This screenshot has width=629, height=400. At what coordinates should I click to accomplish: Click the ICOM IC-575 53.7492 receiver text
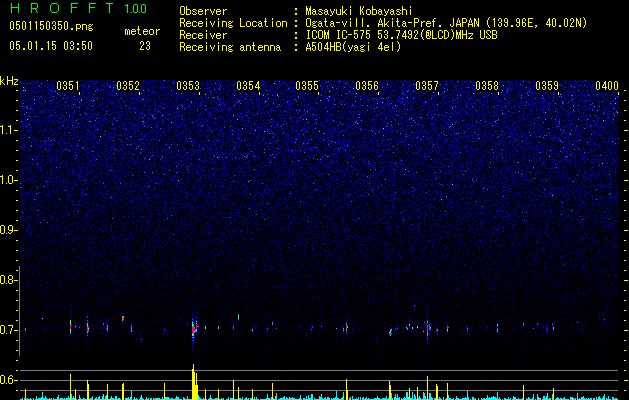pos(401,35)
